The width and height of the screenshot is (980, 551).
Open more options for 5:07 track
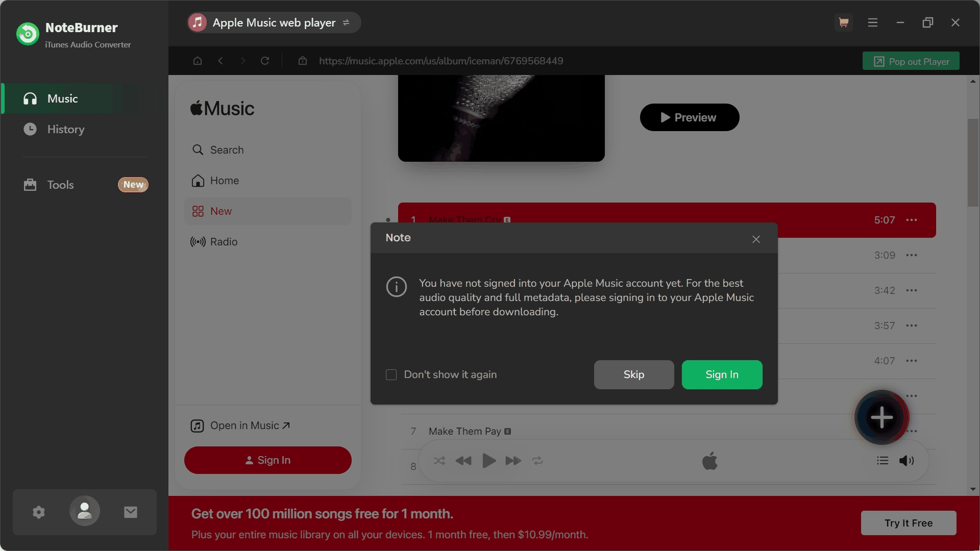912,220
